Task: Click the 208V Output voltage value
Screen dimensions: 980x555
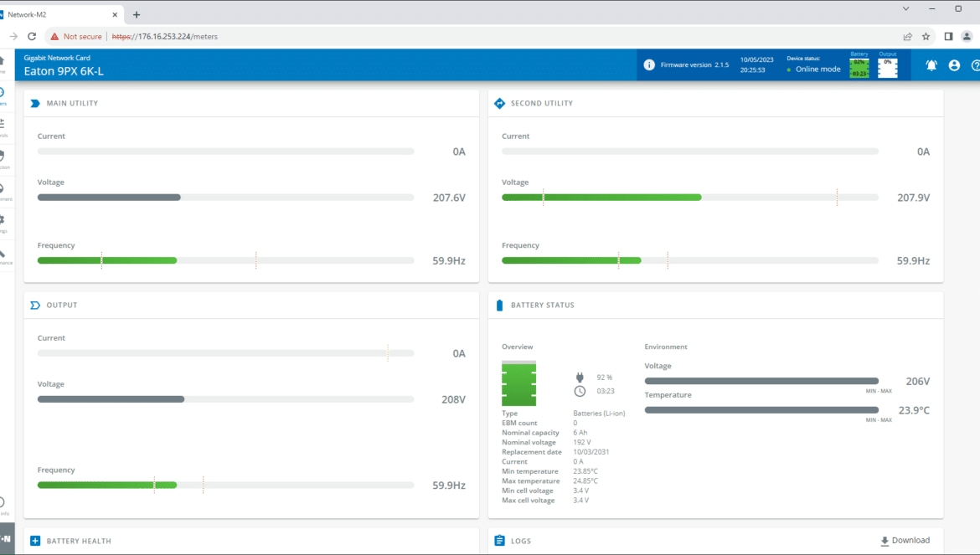Action: click(453, 399)
